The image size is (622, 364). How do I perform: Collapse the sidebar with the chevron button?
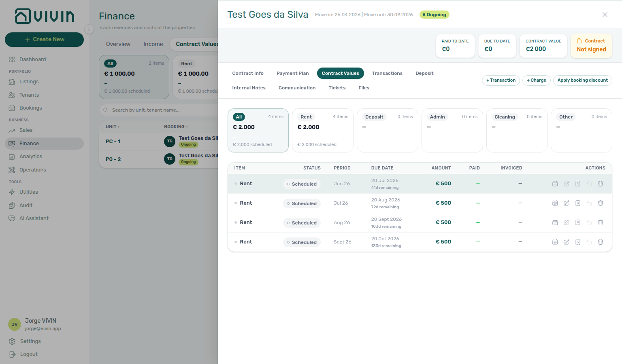tap(89, 29)
